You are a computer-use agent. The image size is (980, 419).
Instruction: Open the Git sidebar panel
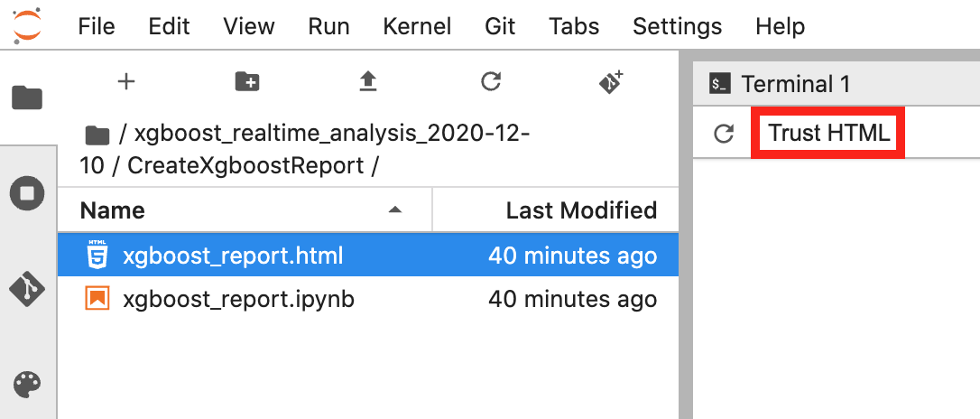(x=27, y=289)
